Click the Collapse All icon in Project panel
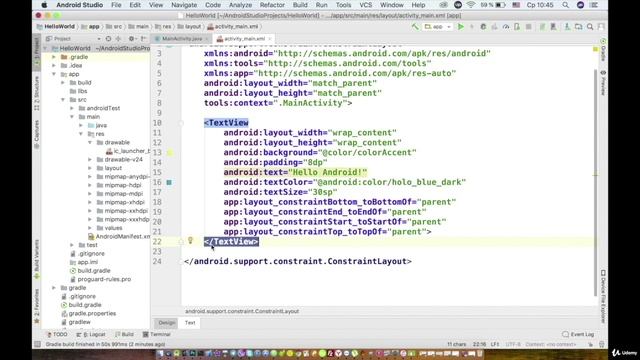Screen dimensions: 640x360 tap(118, 38)
